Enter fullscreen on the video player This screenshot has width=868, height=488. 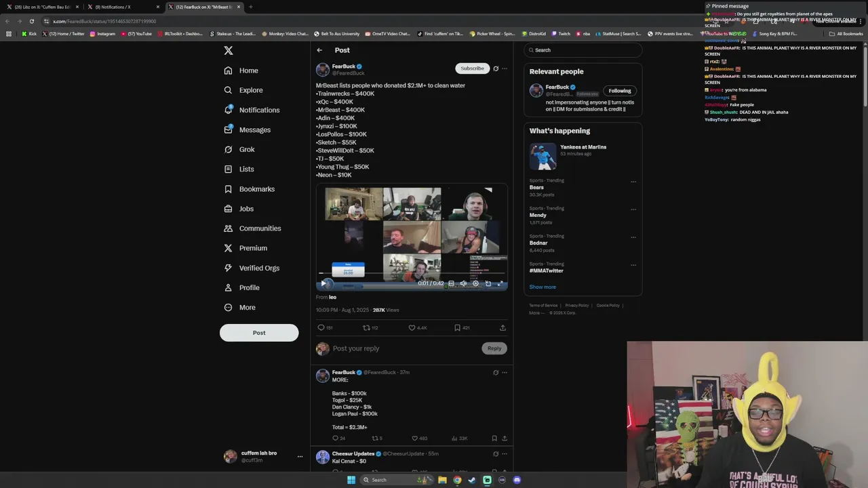coord(500,283)
